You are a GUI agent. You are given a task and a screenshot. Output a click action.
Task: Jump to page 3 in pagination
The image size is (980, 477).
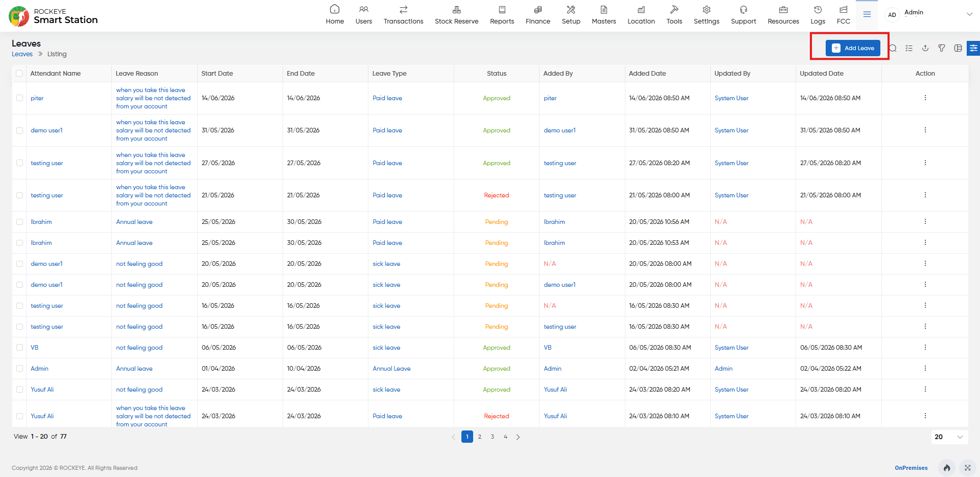point(493,437)
